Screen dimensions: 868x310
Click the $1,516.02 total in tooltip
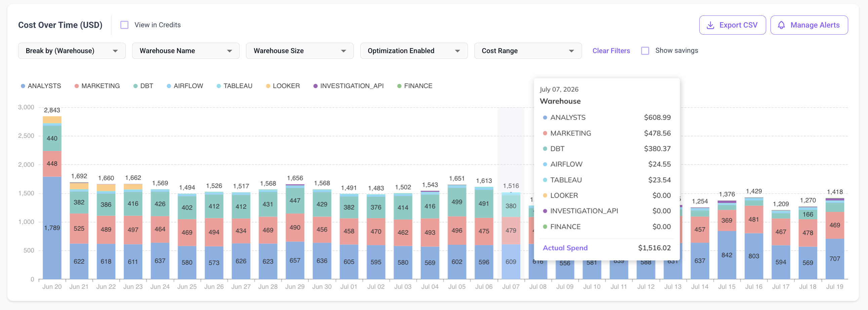pos(654,248)
